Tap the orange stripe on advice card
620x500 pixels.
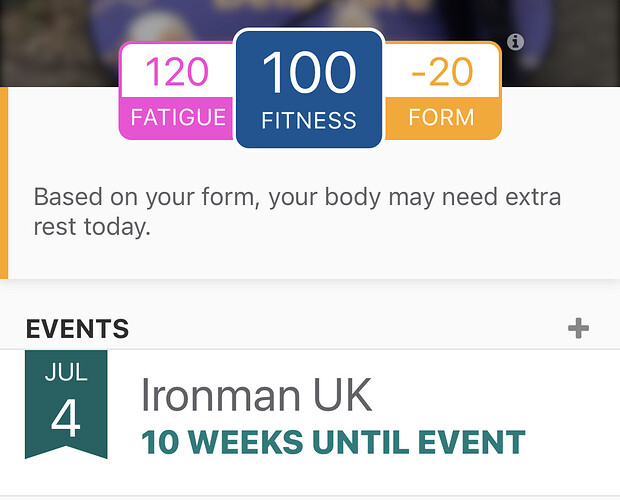[4, 183]
